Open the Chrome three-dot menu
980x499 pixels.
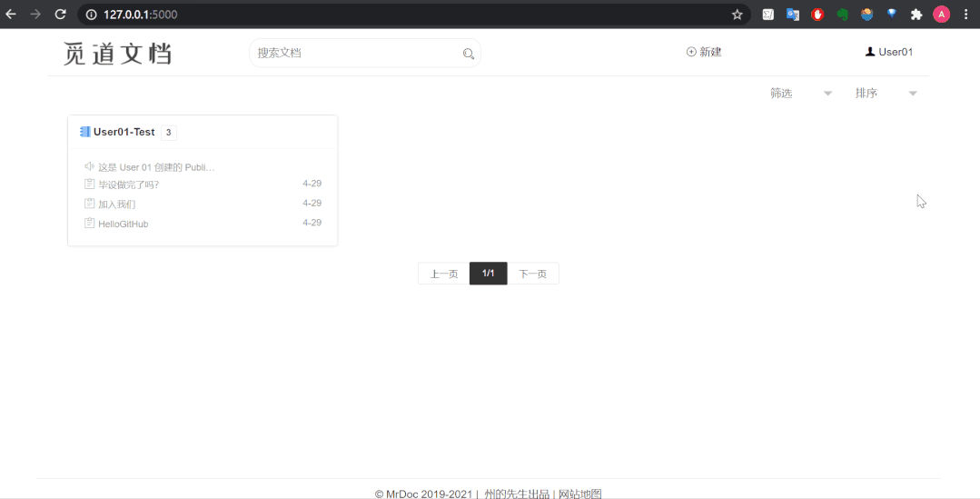(966, 15)
